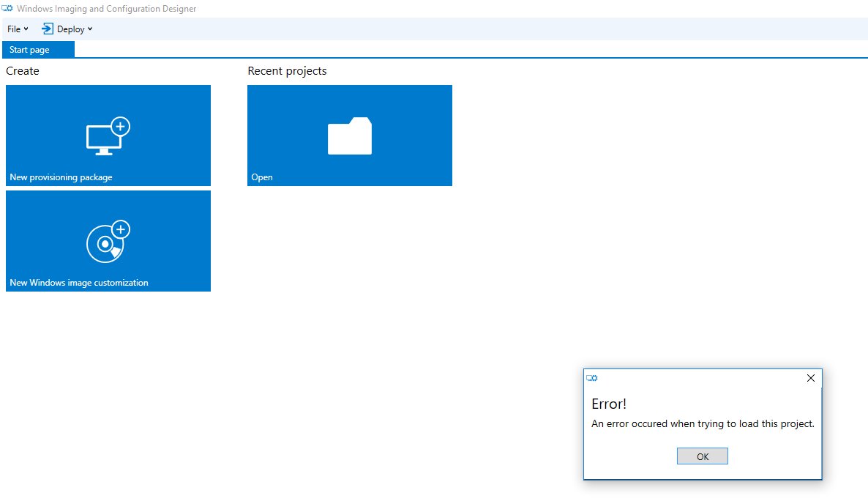868x504 pixels.
Task: Switch to the Start page tab
Action: point(30,50)
